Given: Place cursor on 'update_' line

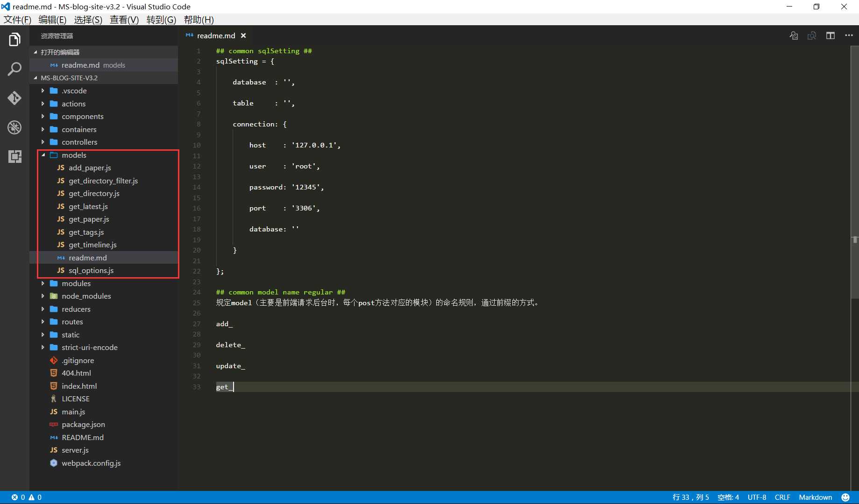Looking at the screenshot, I should pyautogui.click(x=230, y=366).
